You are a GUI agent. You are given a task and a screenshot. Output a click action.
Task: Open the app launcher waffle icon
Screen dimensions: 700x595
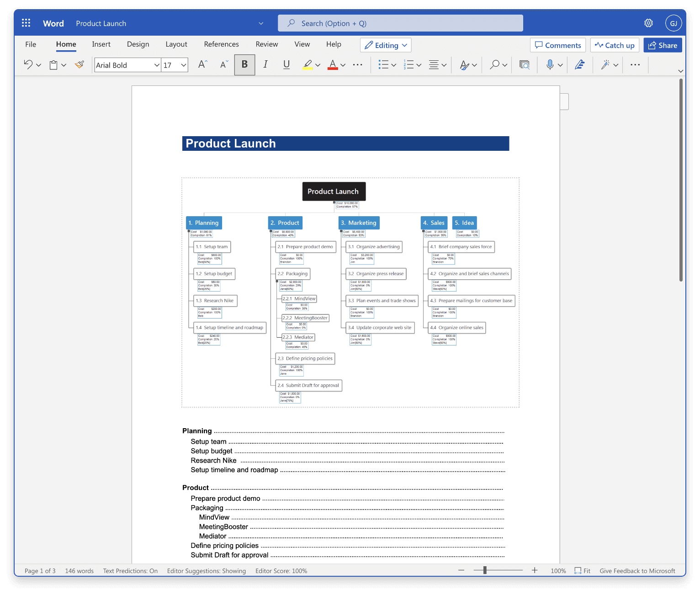[x=26, y=23]
